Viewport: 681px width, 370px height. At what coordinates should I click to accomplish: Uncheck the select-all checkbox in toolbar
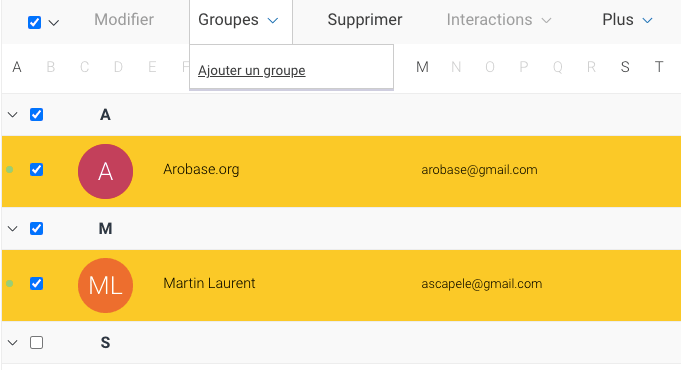click(34, 22)
